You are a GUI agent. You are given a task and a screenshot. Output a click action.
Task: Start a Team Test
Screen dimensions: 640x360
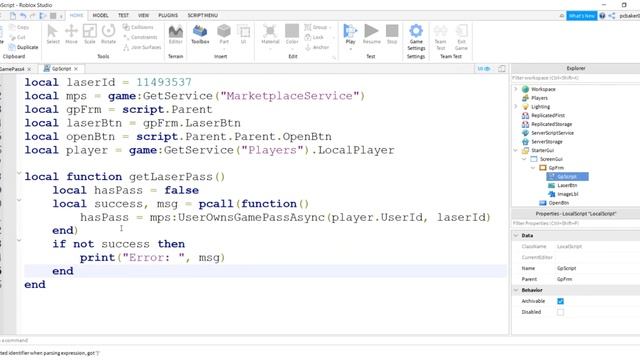coord(440,31)
